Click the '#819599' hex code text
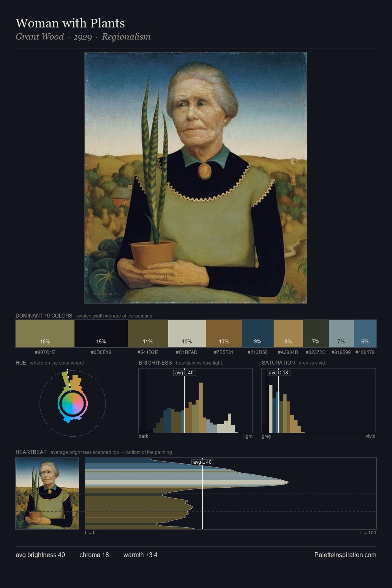Image resolution: width=392 pixels, height=588 pixels. click(341, 352)
